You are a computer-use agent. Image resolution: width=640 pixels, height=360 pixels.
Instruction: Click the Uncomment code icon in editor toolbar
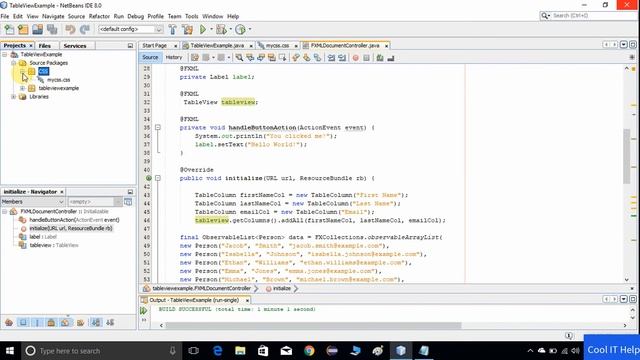pyautogui.click(x=391, y=58)
